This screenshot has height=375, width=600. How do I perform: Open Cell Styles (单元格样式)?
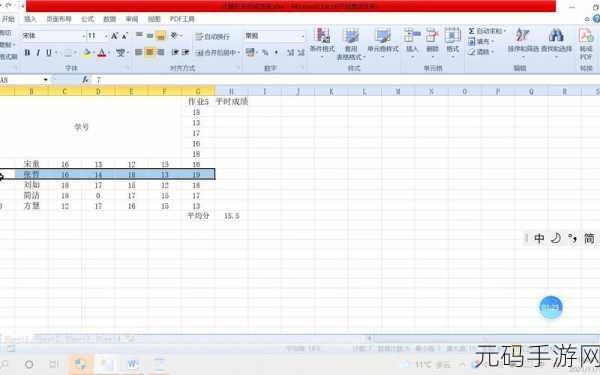(383, 43)
